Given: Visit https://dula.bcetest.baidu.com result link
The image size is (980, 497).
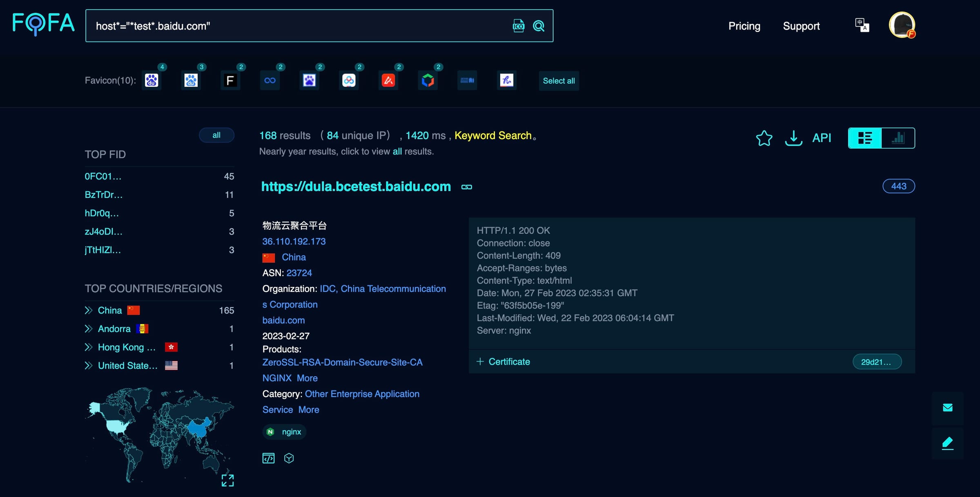Looking at the screenshot, I should (x=355, y=186).
